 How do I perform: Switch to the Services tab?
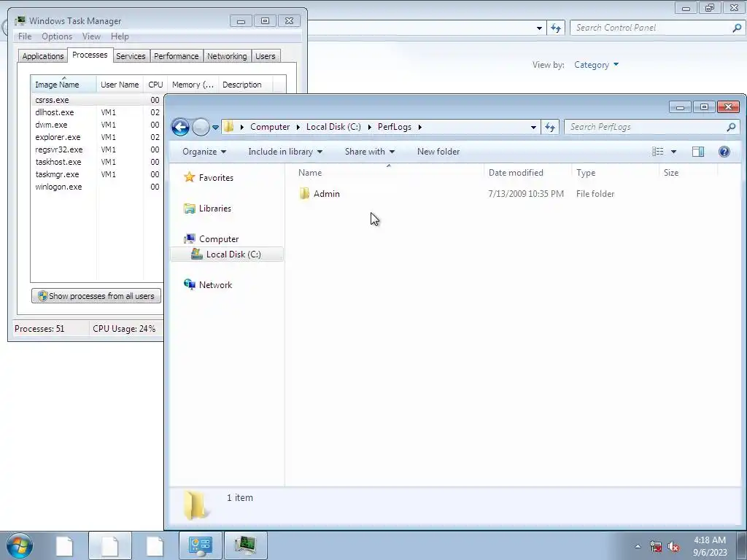[131, 55]
